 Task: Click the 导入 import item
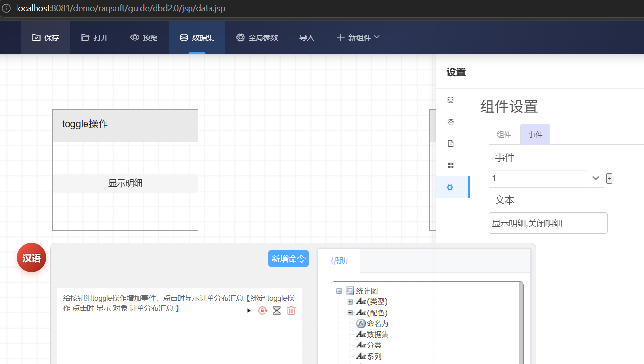pyautogui.click(x=307, y=37)
